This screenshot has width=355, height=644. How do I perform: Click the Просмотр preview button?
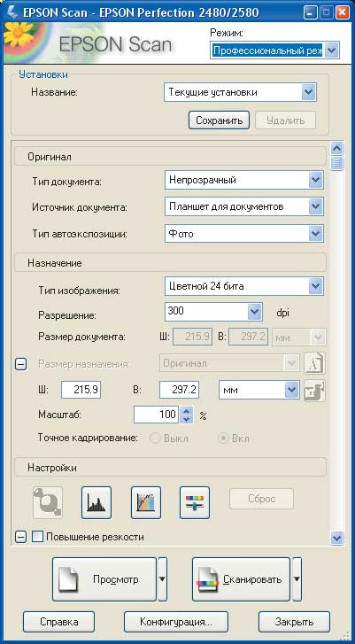[104, 579]
